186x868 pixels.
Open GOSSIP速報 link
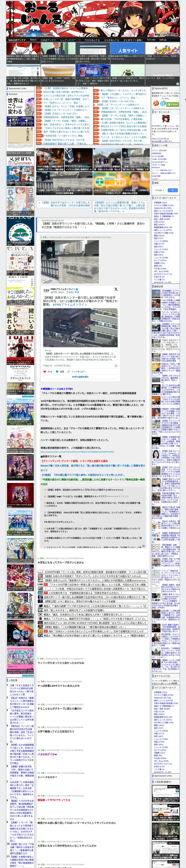(156, 176)
